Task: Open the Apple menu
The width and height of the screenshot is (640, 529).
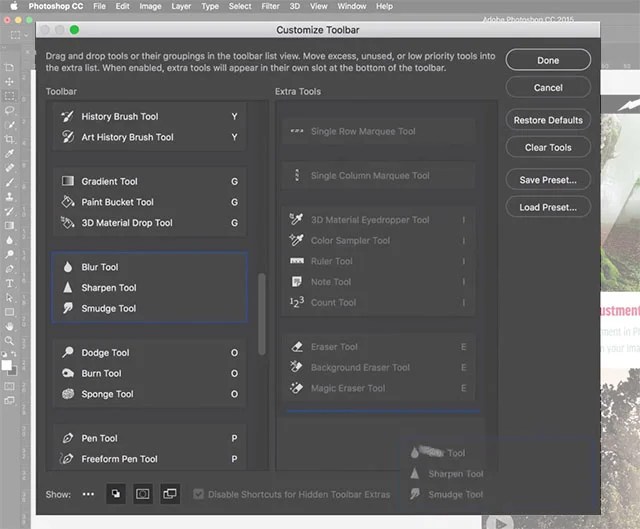Action: click(14, 6)
